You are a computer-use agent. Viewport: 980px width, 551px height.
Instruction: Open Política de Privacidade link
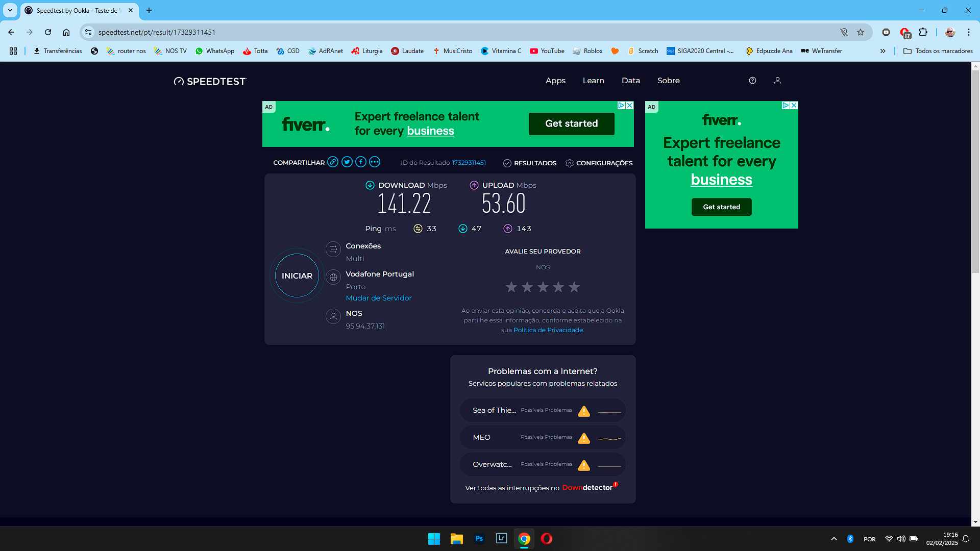(548, 330)
